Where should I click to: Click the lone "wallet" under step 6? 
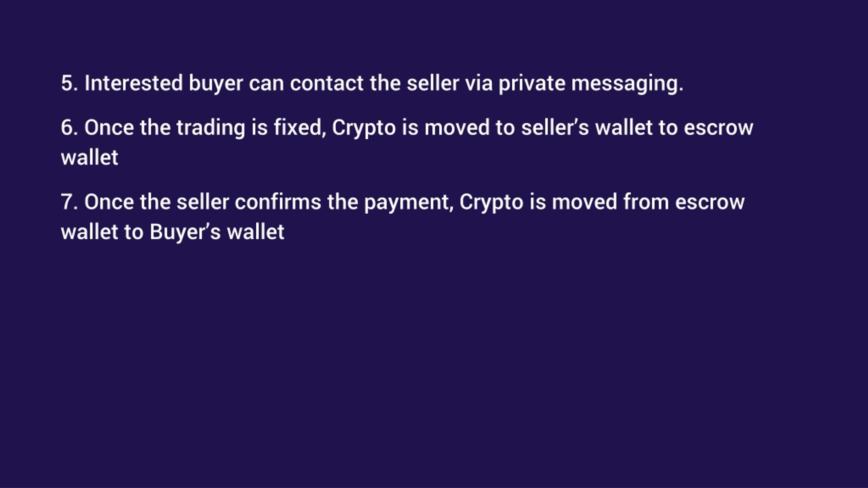tap(90, 158)
